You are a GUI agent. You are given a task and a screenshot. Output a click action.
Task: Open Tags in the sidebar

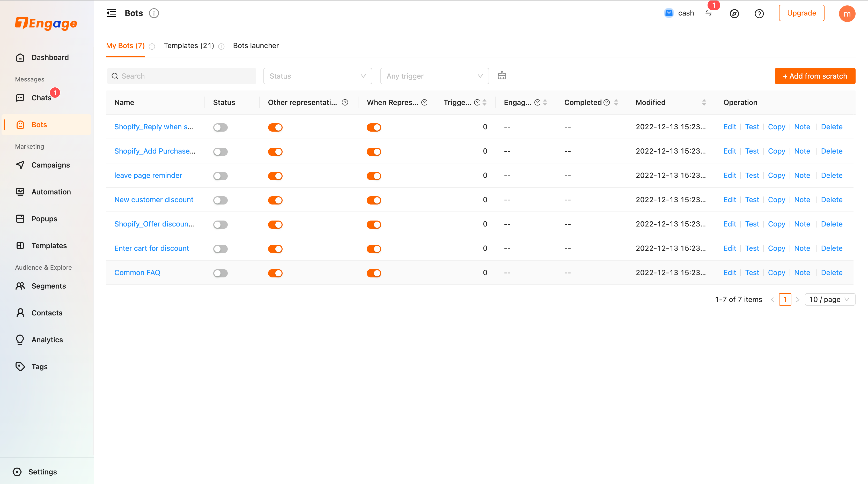point(47,367)
